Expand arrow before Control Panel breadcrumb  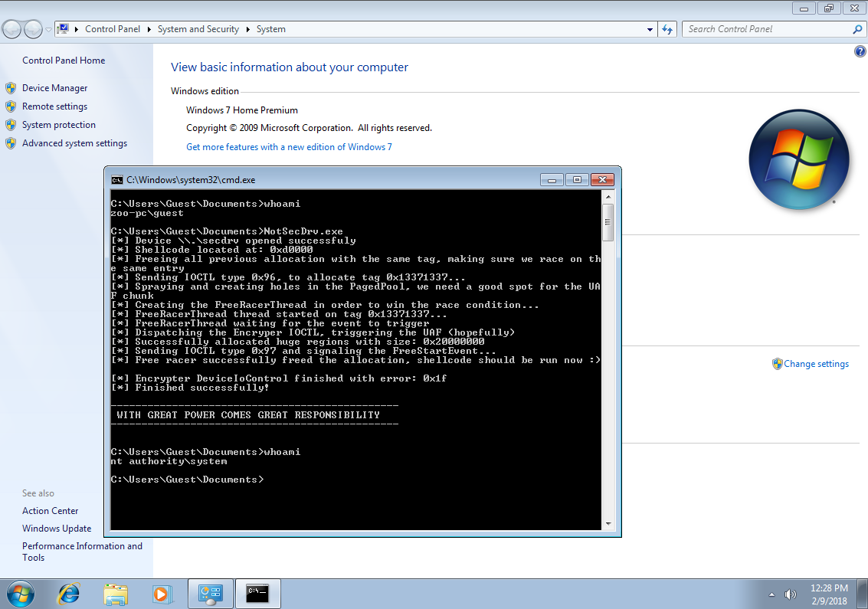(76, 29)
